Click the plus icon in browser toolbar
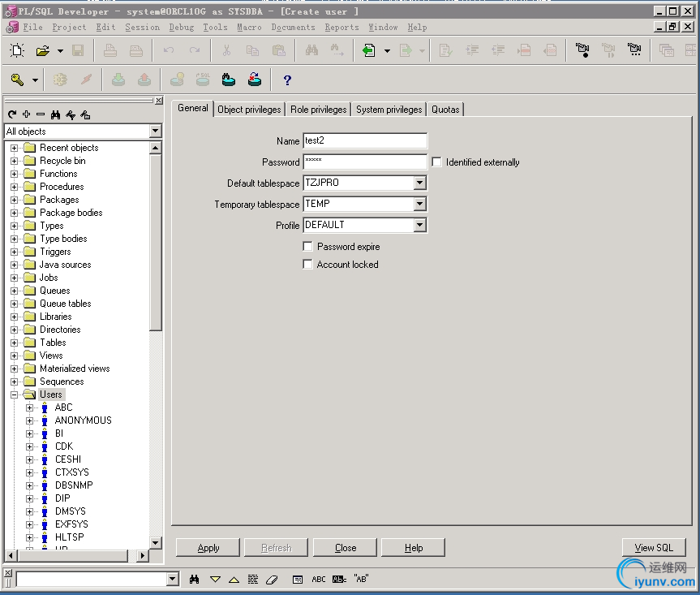Image resolution: width=700 pixels, height=595 pixels. 26,114
